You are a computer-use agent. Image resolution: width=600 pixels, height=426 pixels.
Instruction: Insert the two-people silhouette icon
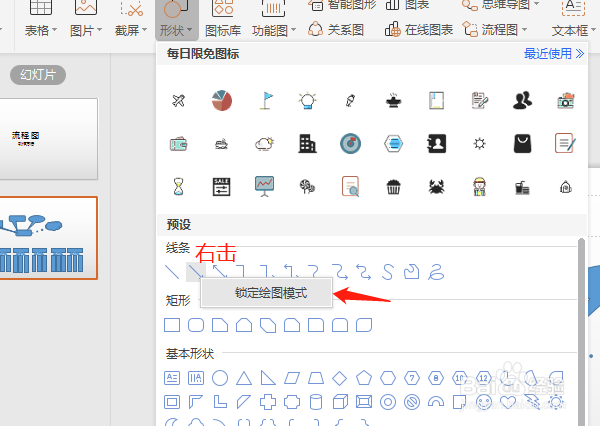point(522,101)
